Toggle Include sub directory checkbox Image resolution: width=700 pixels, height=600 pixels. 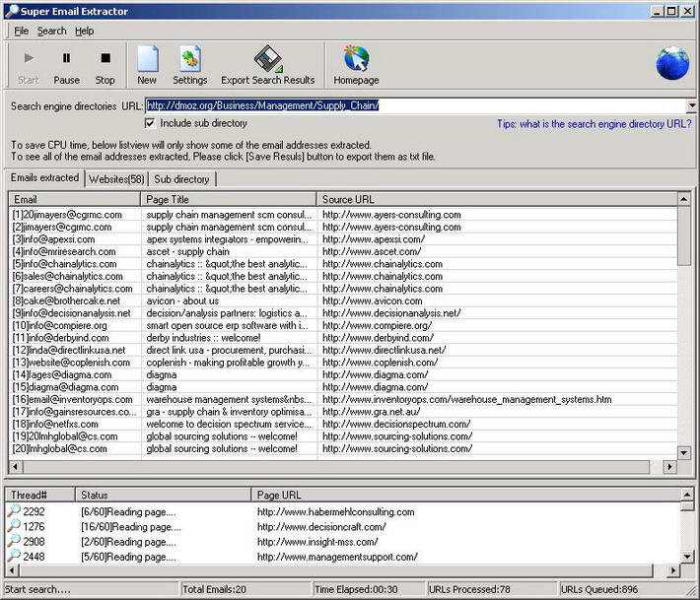(150, 123)
